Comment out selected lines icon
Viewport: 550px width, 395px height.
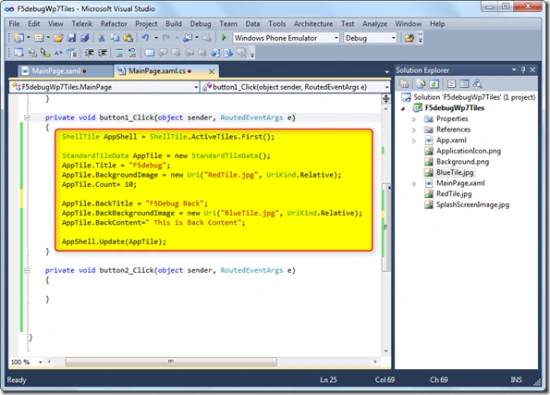pyautogui.click(x=119, y=53)
